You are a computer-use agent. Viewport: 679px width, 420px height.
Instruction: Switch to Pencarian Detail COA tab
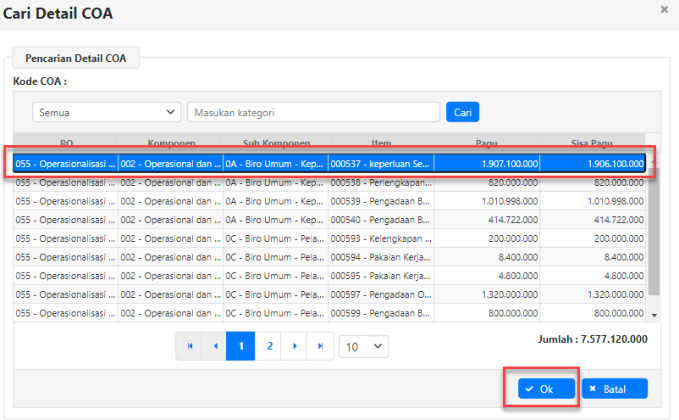tap(76, 58)
